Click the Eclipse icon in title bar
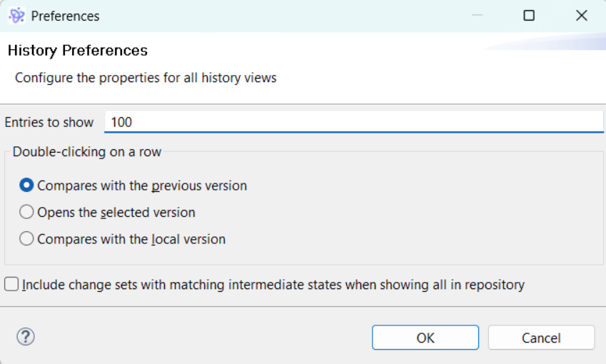Screen dimensions: 606x364 click(x=16, y=16)
